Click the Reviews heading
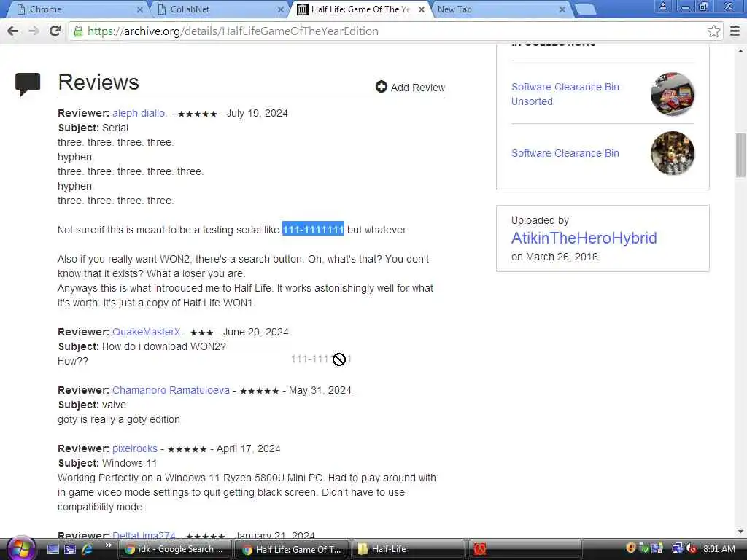747x560 pixels. [x=98, y=82]
